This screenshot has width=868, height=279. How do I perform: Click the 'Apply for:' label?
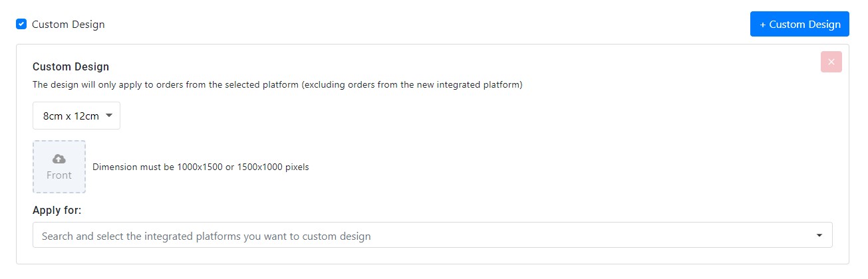click(x=57, y=210)
